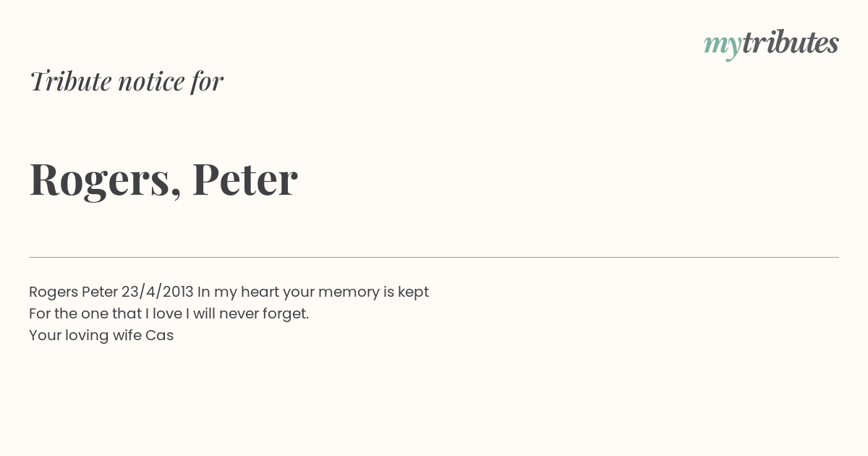This screenshot has height=456, width=868.
Task: Click the mytributes logo
Action: (771, 44)
